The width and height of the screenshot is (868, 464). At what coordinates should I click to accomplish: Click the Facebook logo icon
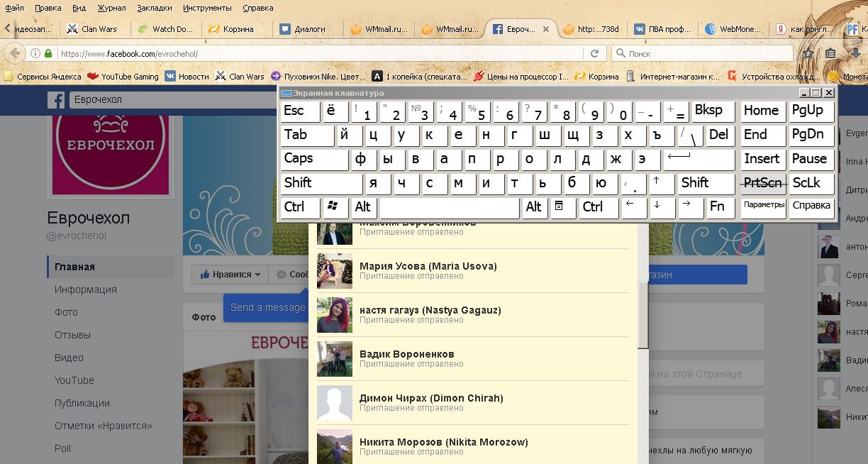coord(56,100)
